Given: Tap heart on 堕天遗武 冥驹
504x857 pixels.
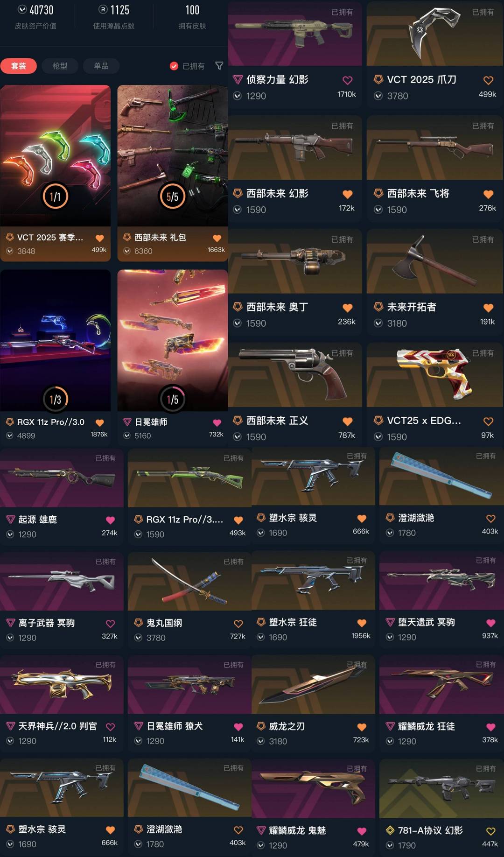Looking at the screenshot, I should (490, 623).
